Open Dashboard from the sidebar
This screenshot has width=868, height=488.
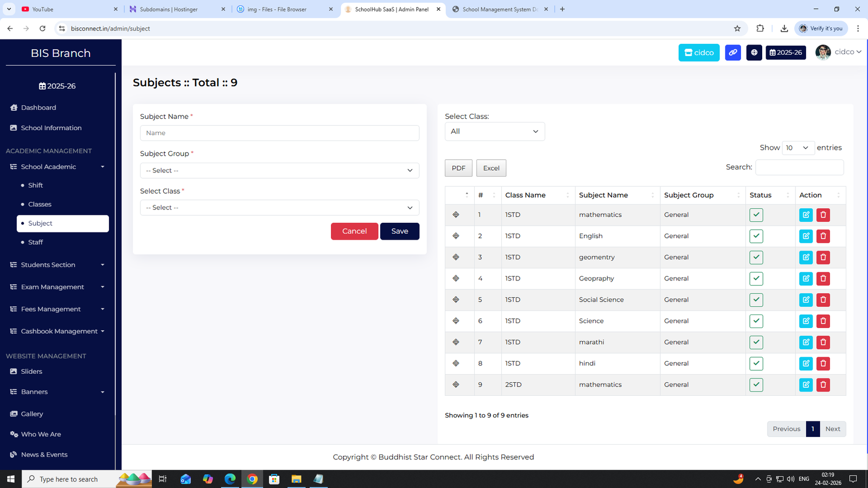point(38,107)
